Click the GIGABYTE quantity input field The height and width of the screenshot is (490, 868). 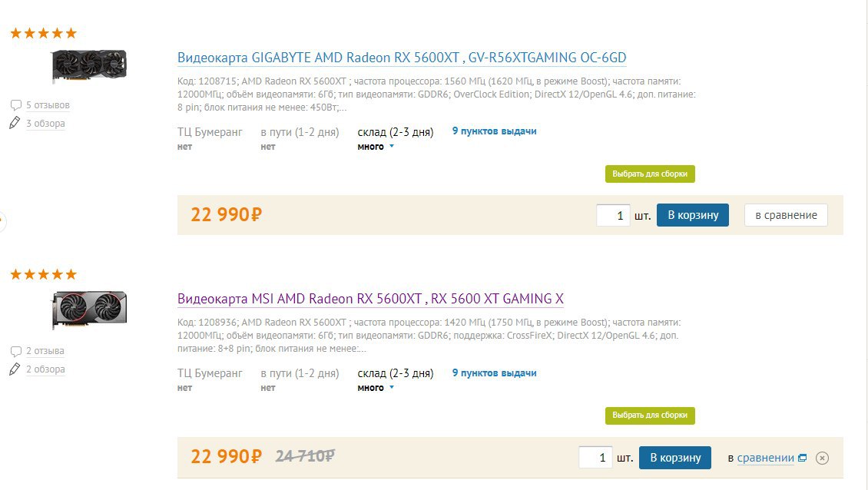pyautogui.click(x=613, y=216)
